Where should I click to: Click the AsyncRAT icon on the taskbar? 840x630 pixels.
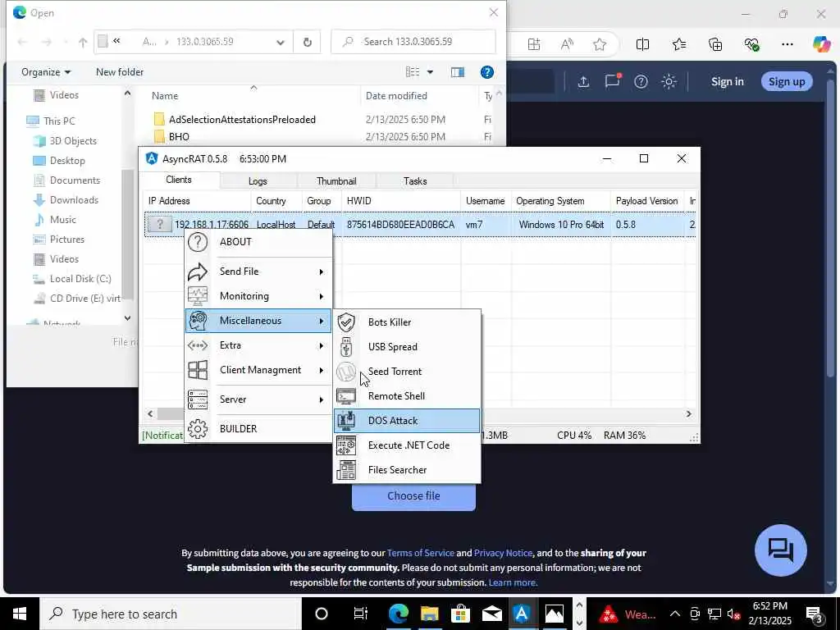(521, 614)
